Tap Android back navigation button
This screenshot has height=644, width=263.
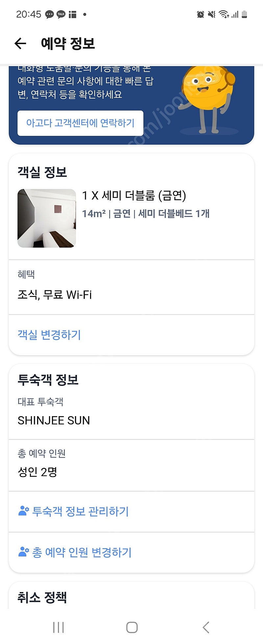click(206, 627)
